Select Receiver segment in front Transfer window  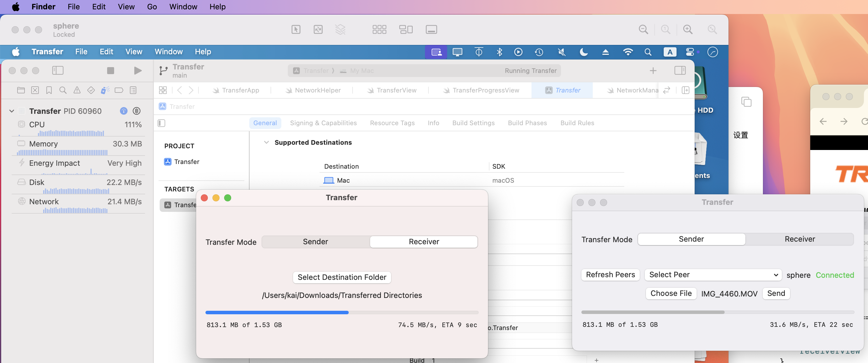[423, 241]
